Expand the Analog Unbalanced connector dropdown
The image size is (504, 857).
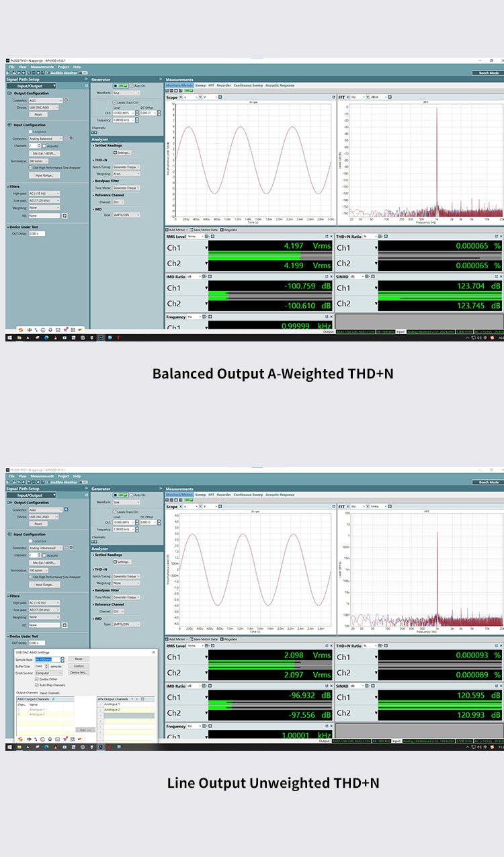(46, 548)
